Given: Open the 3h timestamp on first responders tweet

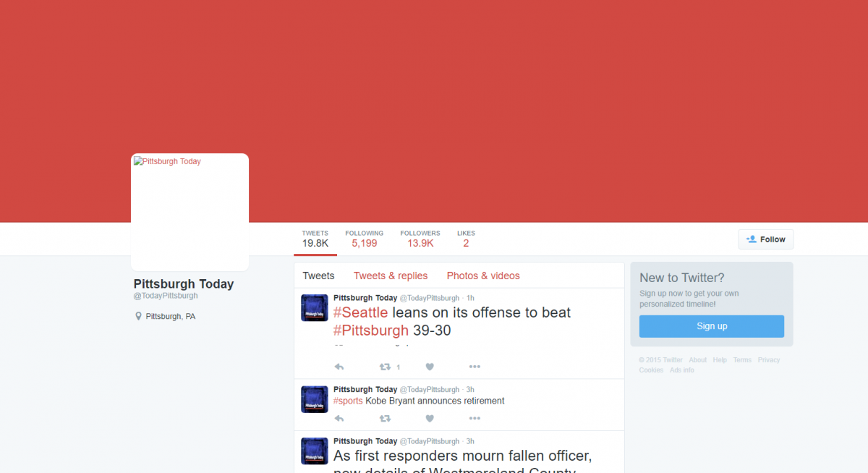Looking at the screenshot, I should [470, 441].
